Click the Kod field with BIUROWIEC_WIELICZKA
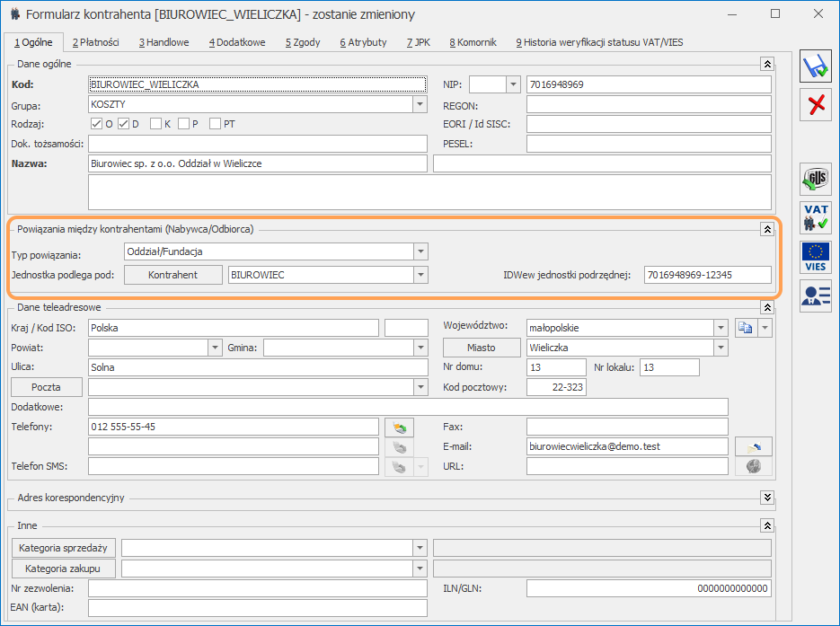 click(257, 84)
